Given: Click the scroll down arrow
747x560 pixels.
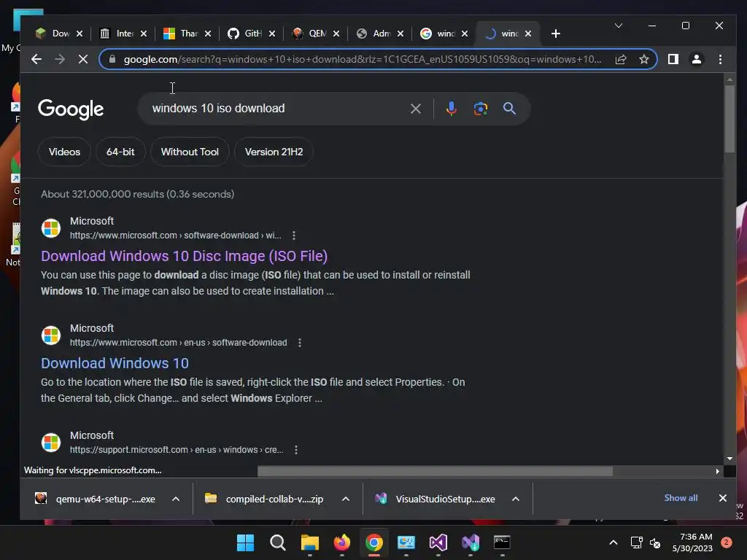Looking at the screenshot, I should [729, 459].
